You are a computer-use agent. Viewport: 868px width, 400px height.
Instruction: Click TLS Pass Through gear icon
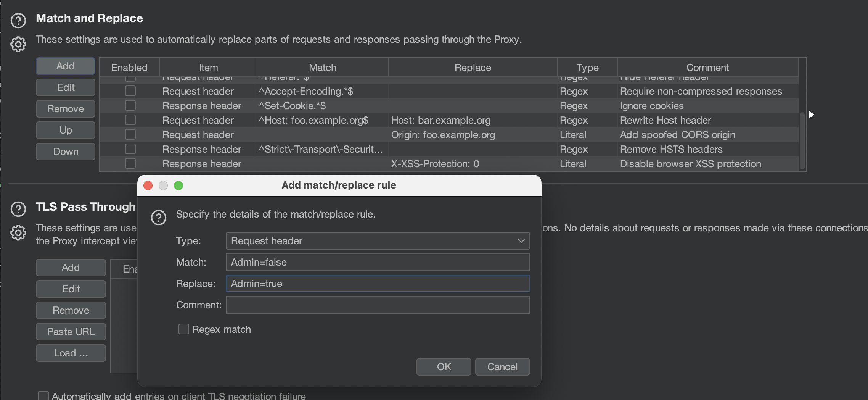coord(18,232)
